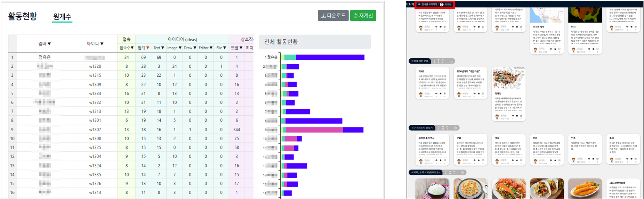The height and width of the screenshot is (199, 644).
Task: Click the arrow icon on 어서와, 함께 식사 section
Action: pyautogui.click(x=462, y=172)
